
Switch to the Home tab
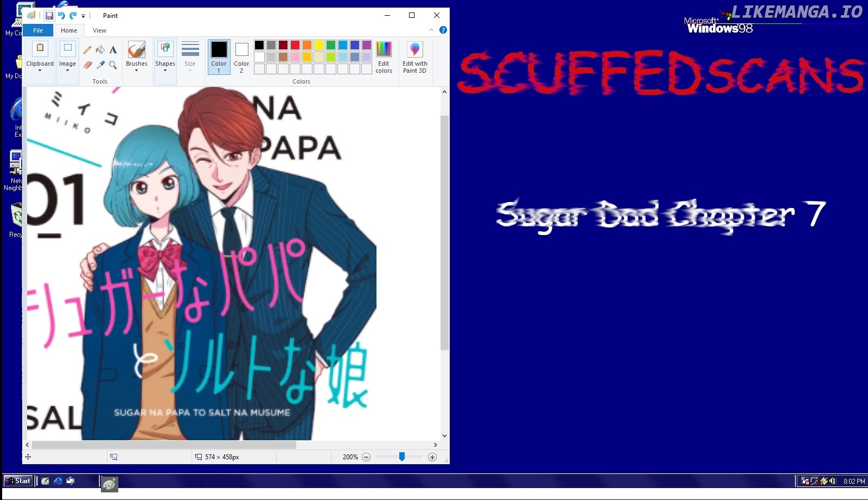pyautogui.click(x=69, y=30)
